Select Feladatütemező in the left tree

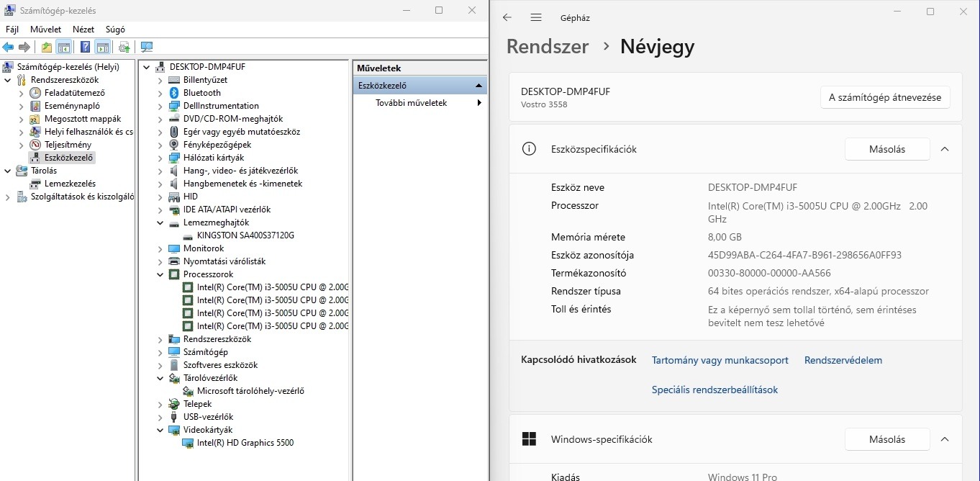(x=75, y=93)
